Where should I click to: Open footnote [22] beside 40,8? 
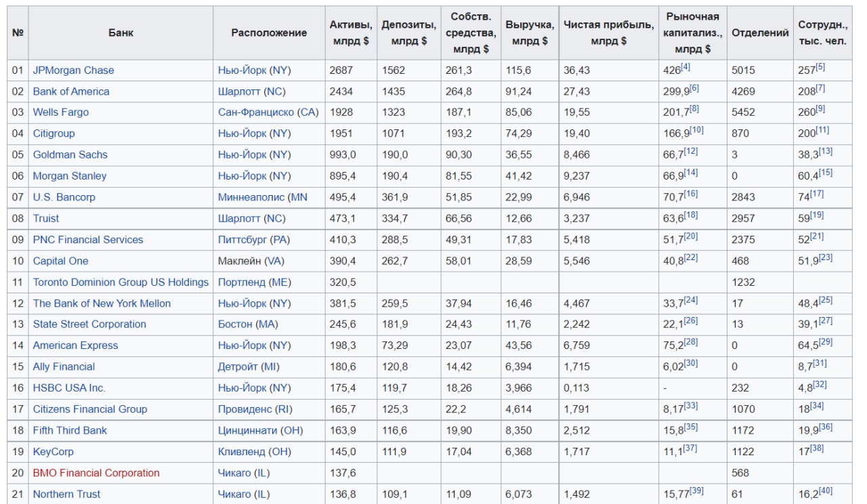coord(691,257)
